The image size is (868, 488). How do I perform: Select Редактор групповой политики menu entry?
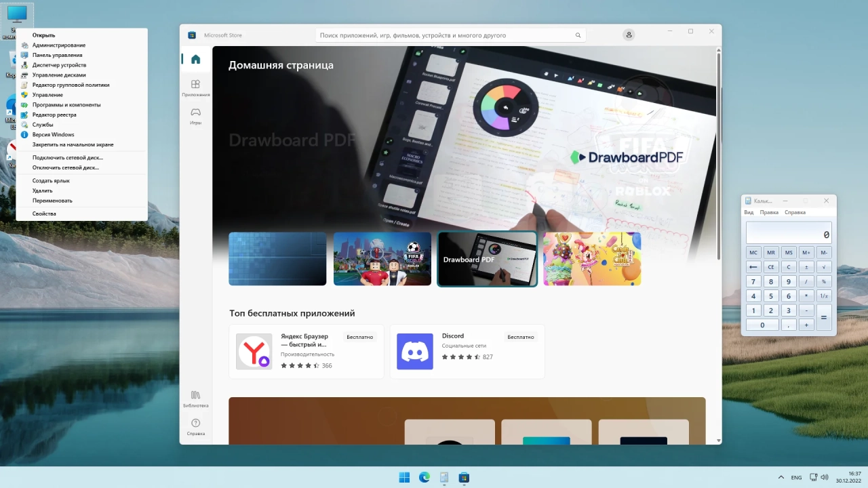(x=81, y=85)
